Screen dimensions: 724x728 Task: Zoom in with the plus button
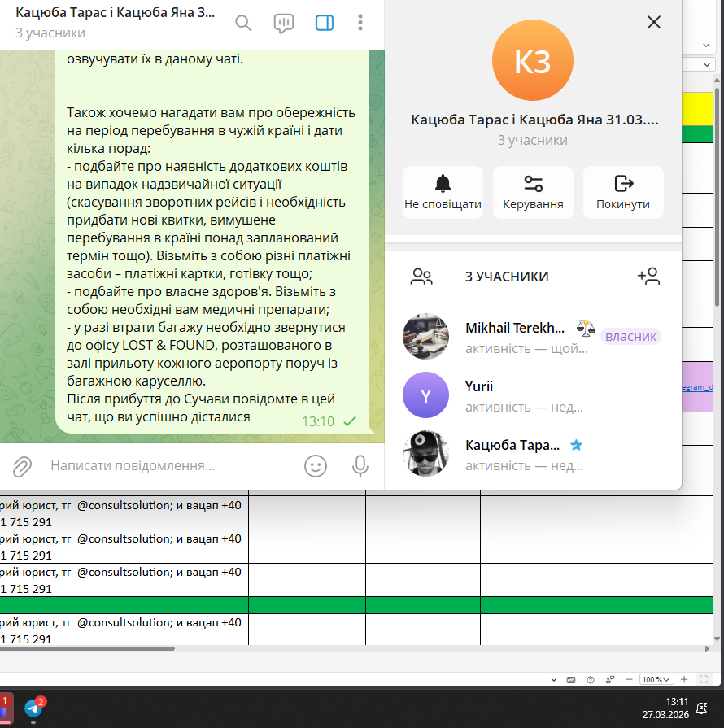684,680
